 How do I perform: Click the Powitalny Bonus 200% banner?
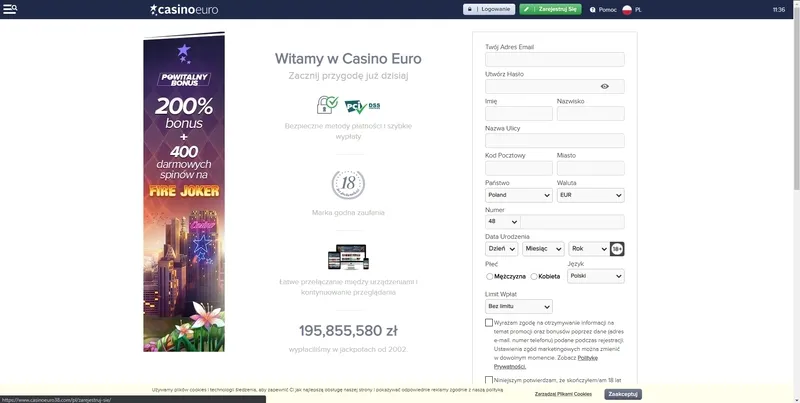click(184, 192)
